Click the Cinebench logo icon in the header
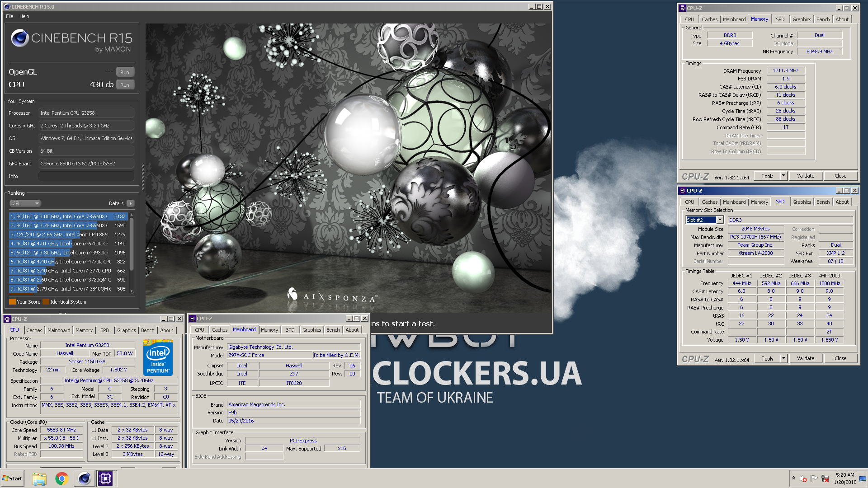Viewport: 868px width, 488px height. pyautogui.click(x=20, y=38)
